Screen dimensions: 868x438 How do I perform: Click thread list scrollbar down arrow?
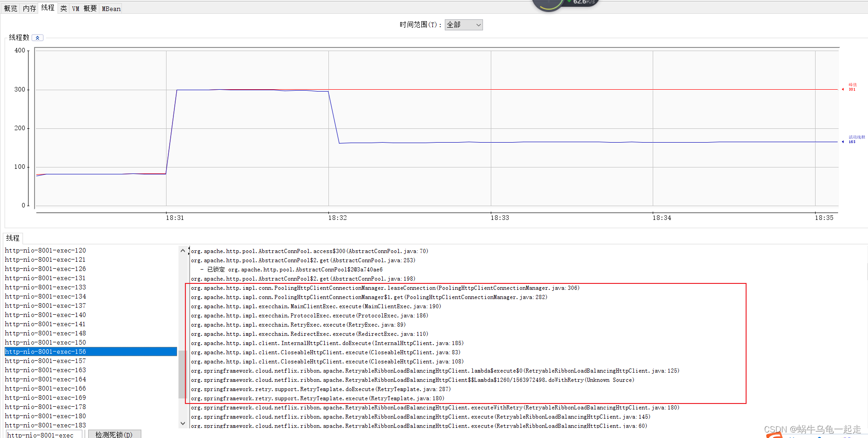pyautogui.click(x=183, y=423)
